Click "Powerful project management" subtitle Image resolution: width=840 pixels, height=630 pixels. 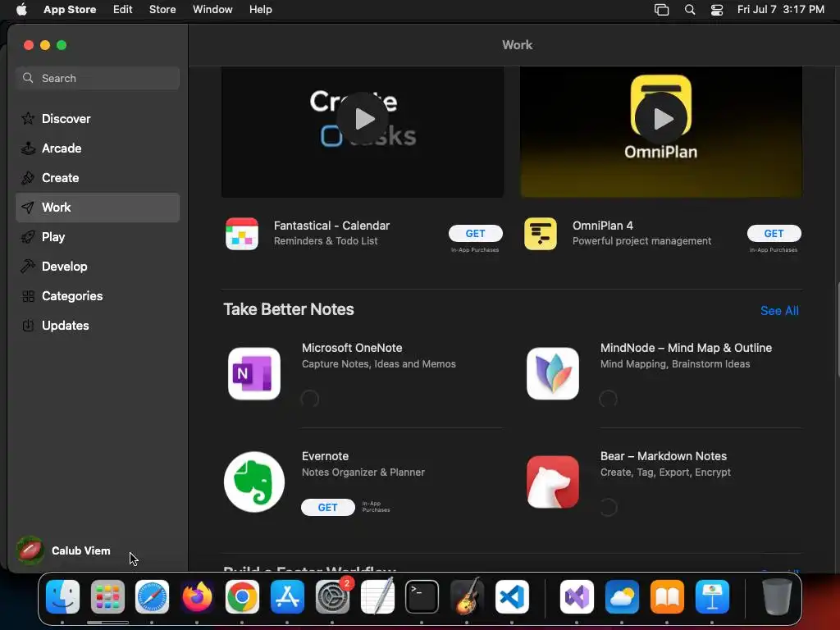pyautogui.click(x=641, y=241)
